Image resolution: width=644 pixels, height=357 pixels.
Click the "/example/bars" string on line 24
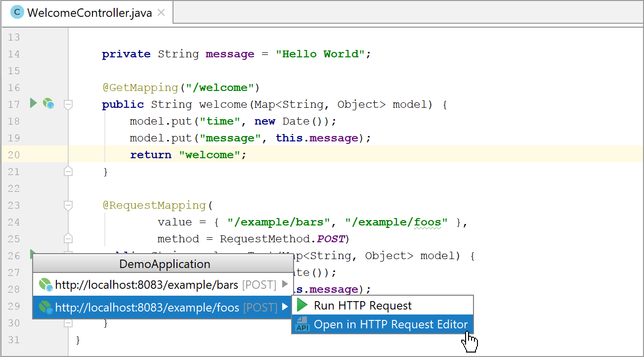tap(279, 222)
